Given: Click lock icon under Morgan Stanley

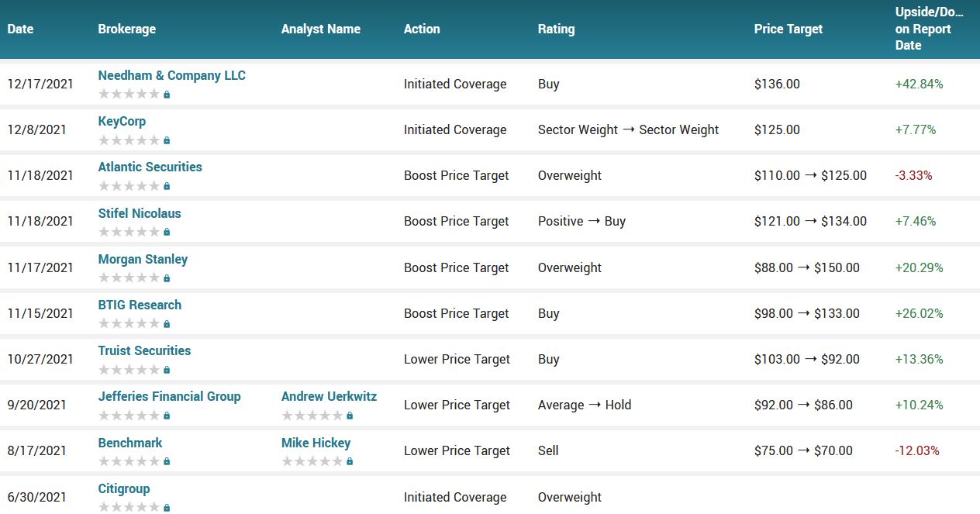Looking at the screenshot, I should (167, 278).
